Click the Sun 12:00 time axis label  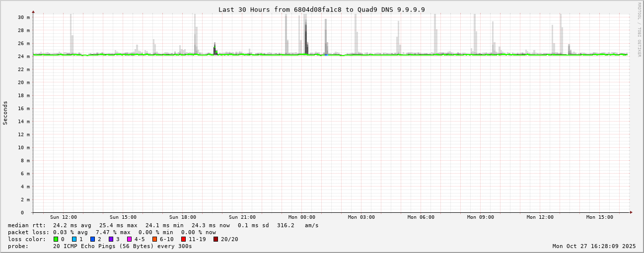(x=63, y=217)
